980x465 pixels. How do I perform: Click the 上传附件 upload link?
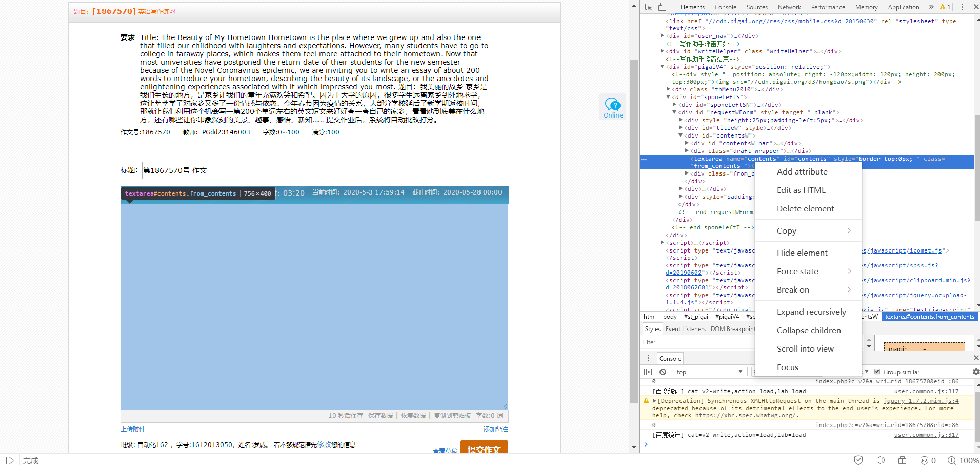133,429
